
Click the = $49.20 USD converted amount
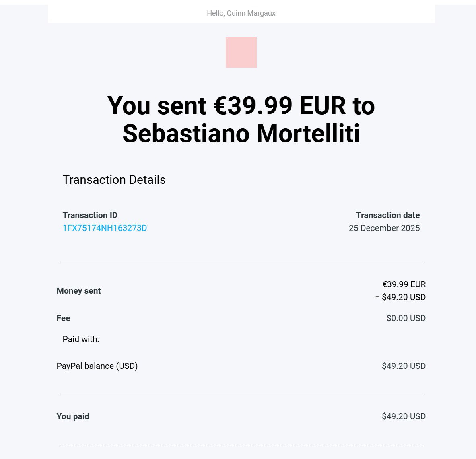400,297
